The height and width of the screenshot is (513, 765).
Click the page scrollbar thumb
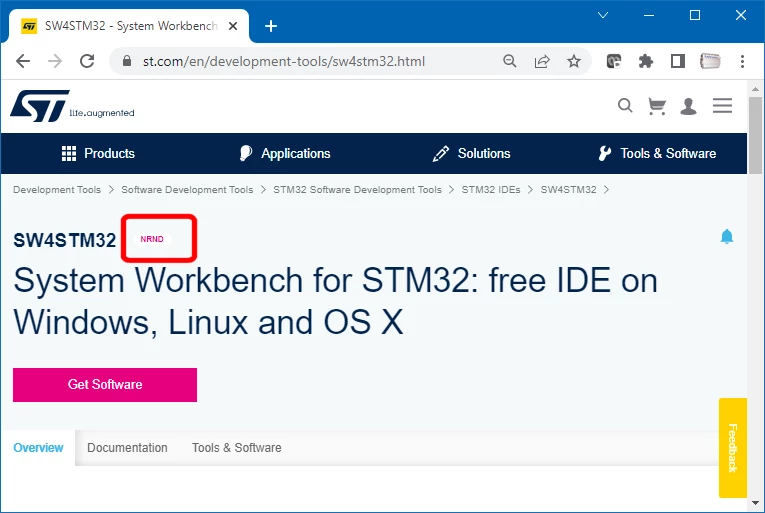tap(756, 135)
